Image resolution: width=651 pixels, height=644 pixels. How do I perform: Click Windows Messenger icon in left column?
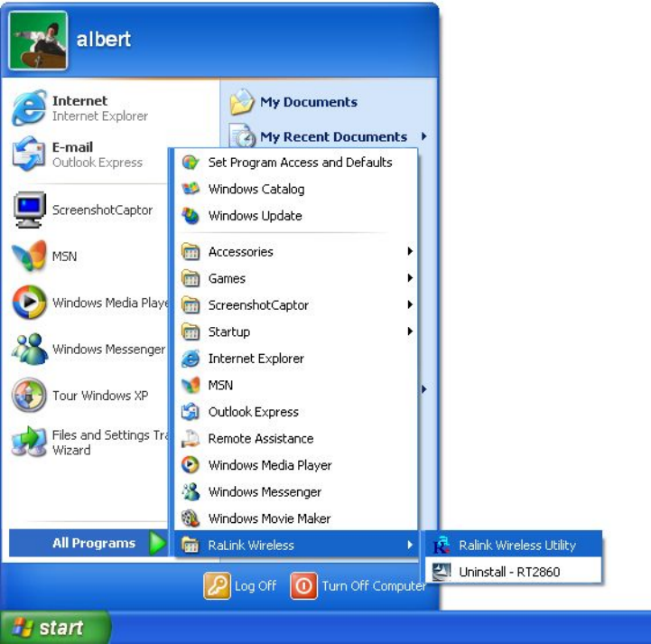click(29, 349)
